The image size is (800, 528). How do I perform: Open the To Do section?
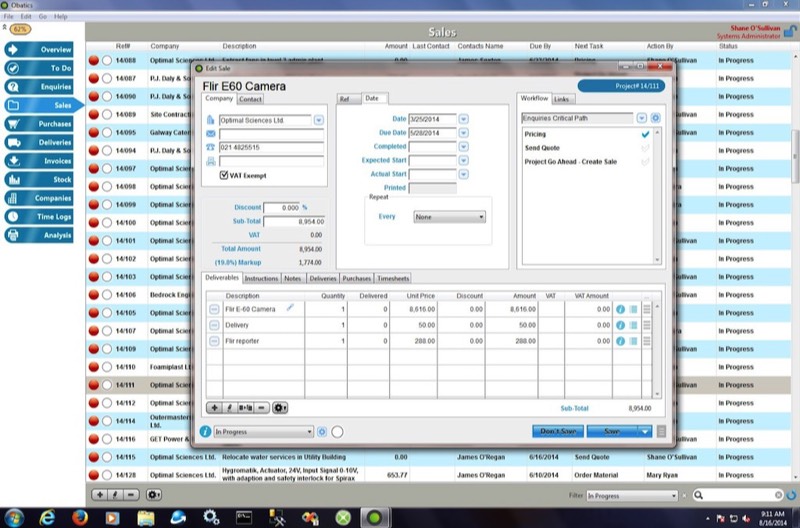click(x=39, y=68)
